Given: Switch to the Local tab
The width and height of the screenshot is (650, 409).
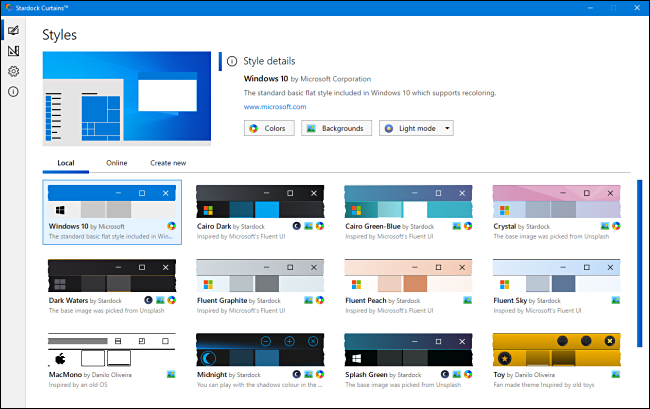Looking at the screenshot, I should coord(67,162).
